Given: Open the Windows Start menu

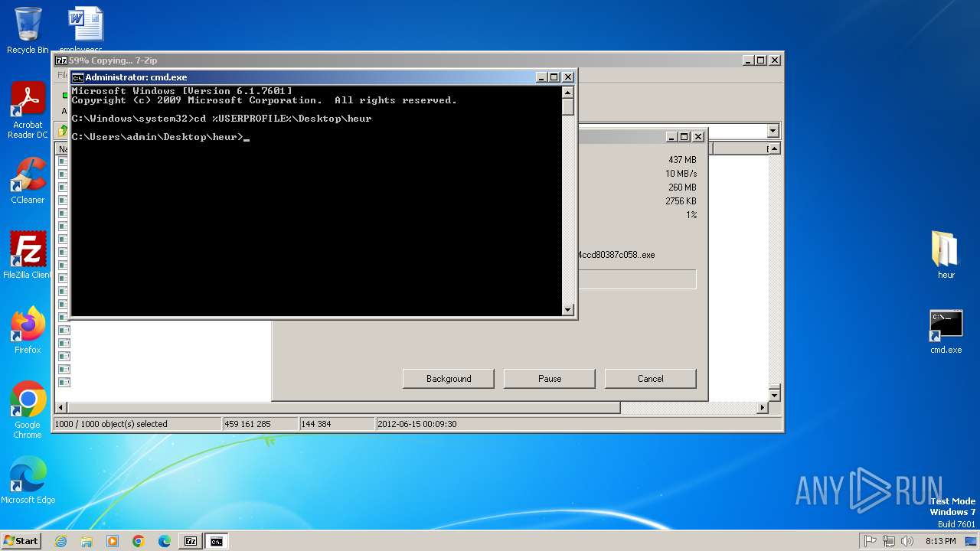Looking at the screenshot, I should tap(21, 540).
